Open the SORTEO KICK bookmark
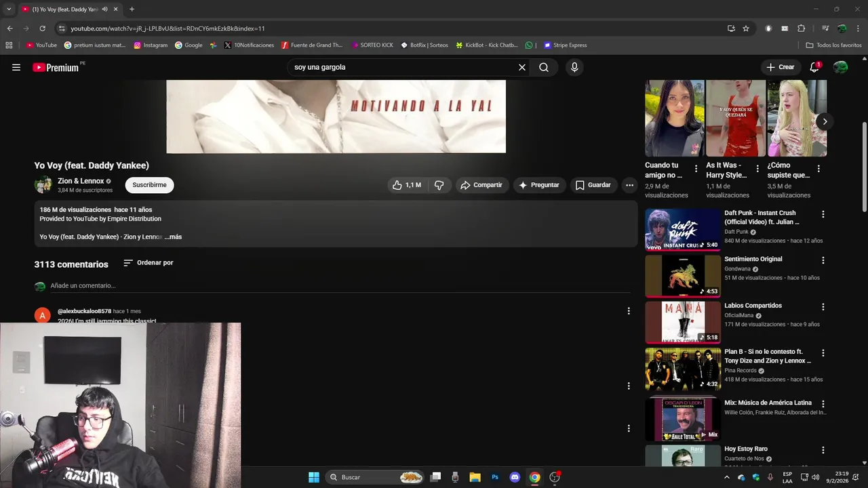 (372, 45)
